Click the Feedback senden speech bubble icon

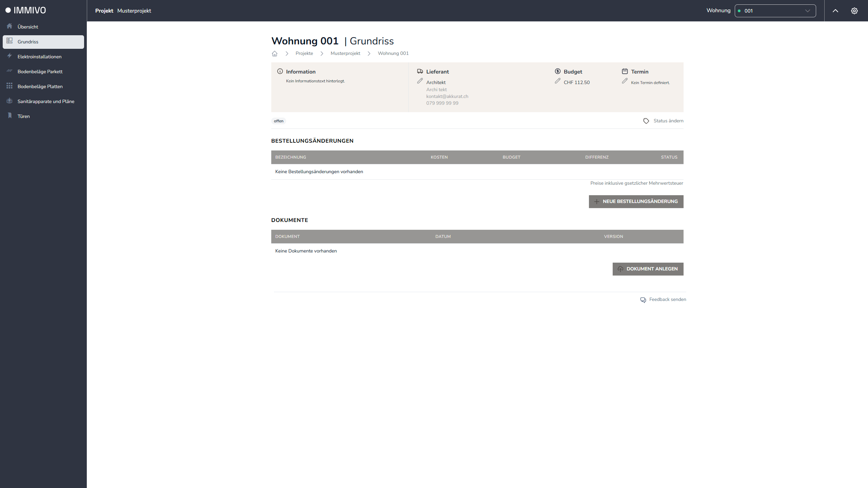643,300
